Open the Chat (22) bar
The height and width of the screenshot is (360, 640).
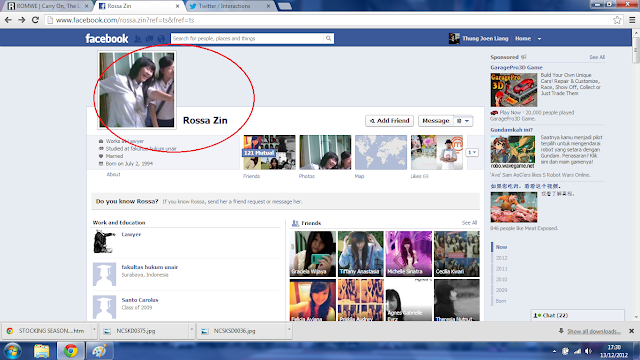[x=578, y=316]
